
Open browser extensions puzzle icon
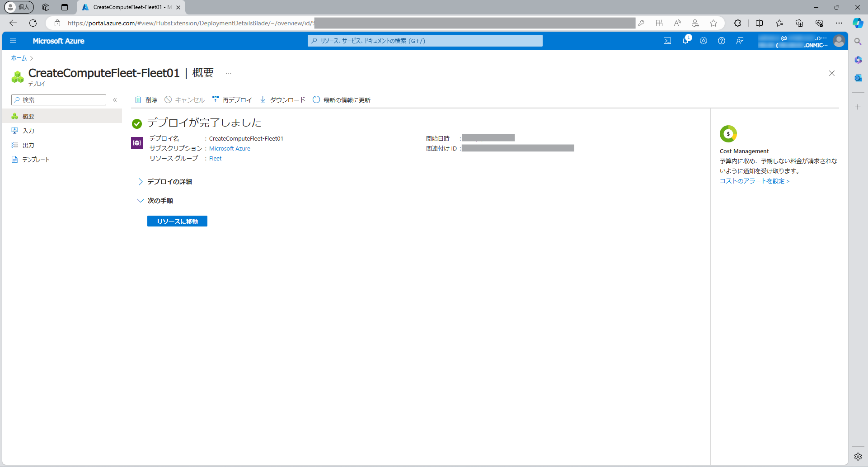737,23
